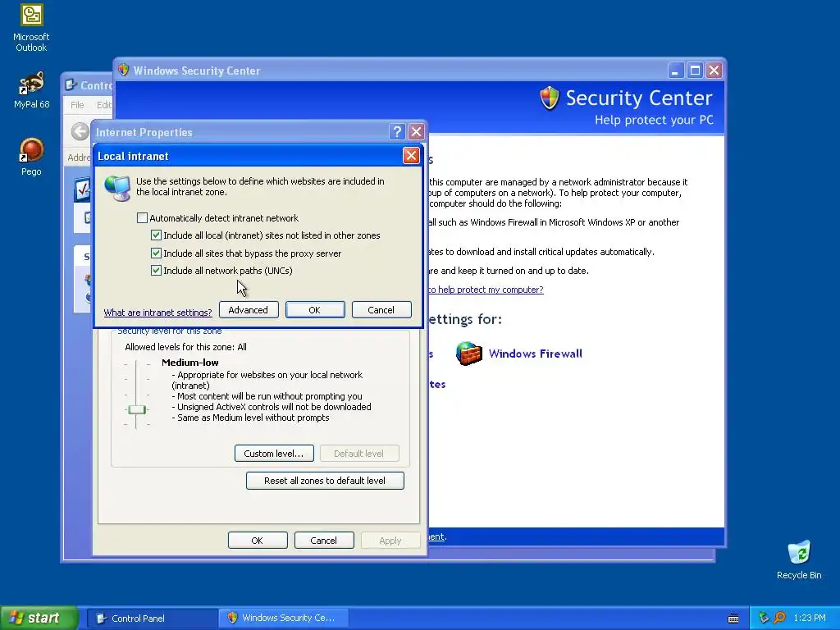840x630 pixels.
Task: Open the Start menu
Action: (39, 618)
